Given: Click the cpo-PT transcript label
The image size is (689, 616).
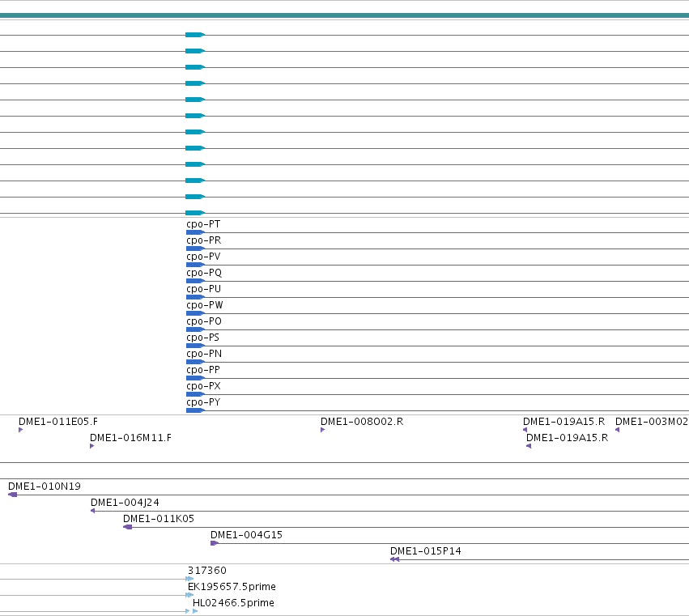Looking at the screenshot, I should click(x=203, y=224).
